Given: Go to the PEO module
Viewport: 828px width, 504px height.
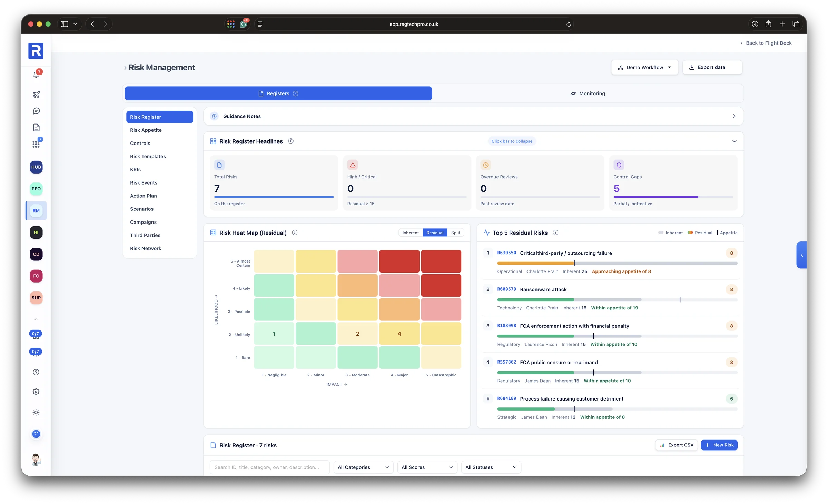Looking at the screenshot, I should (x=36, y=189).
